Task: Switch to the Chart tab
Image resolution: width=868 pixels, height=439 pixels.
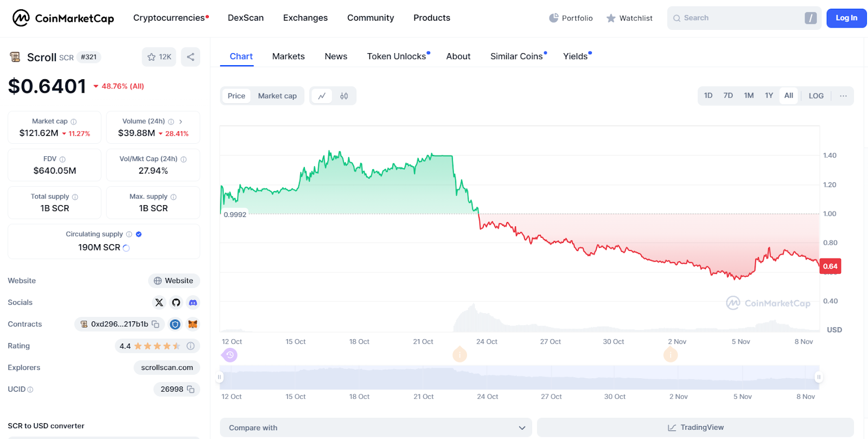Action: coord(241,56)
